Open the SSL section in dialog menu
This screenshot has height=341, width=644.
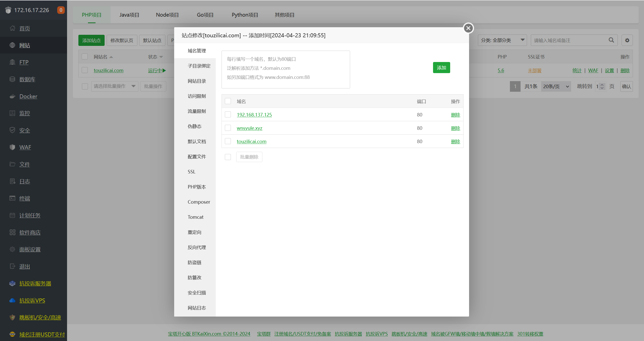pyautogui.click(x=192, y=172)
